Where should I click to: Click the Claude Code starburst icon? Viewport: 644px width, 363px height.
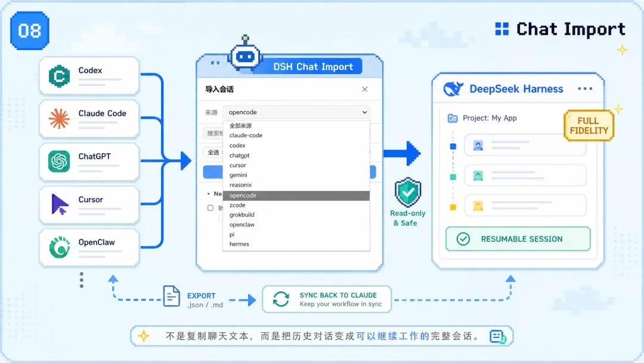point(59,119)
